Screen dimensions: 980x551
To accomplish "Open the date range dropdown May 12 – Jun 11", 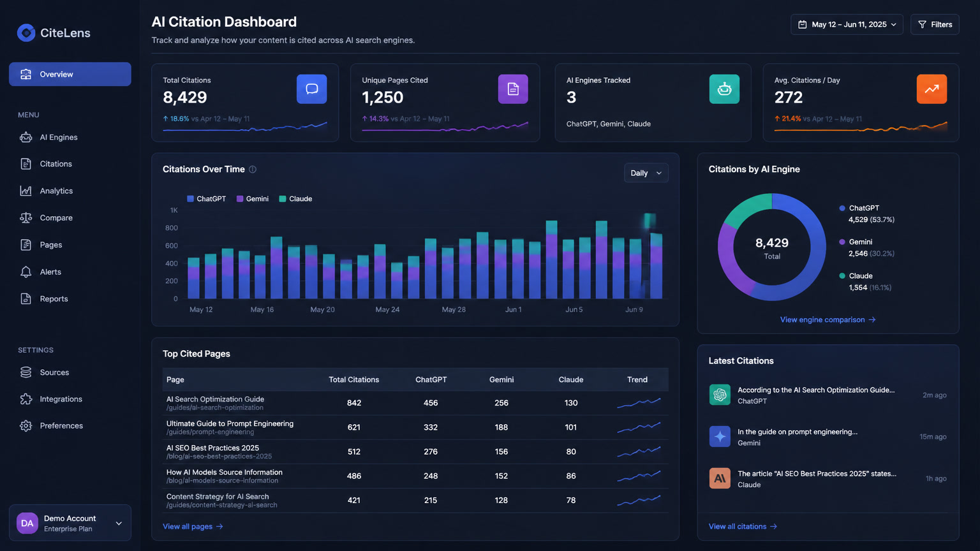I will (x=847, y=24).
